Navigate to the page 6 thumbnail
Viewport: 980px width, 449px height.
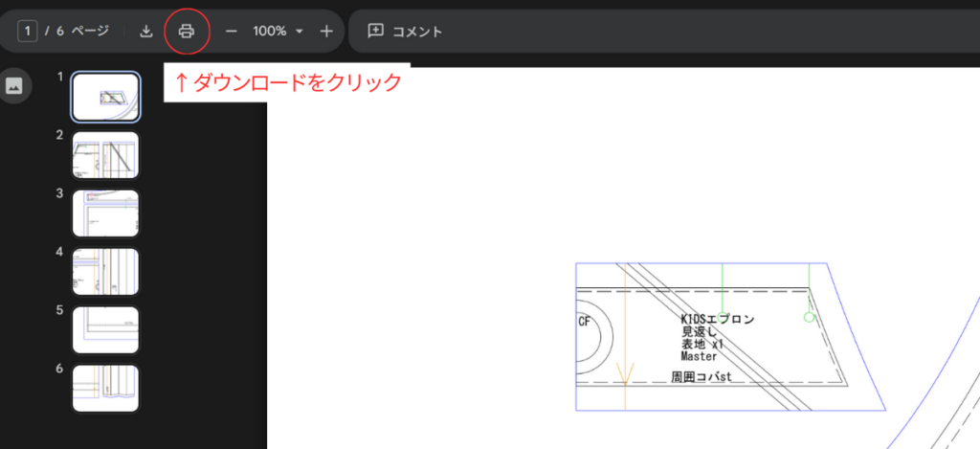click(106, 388)
